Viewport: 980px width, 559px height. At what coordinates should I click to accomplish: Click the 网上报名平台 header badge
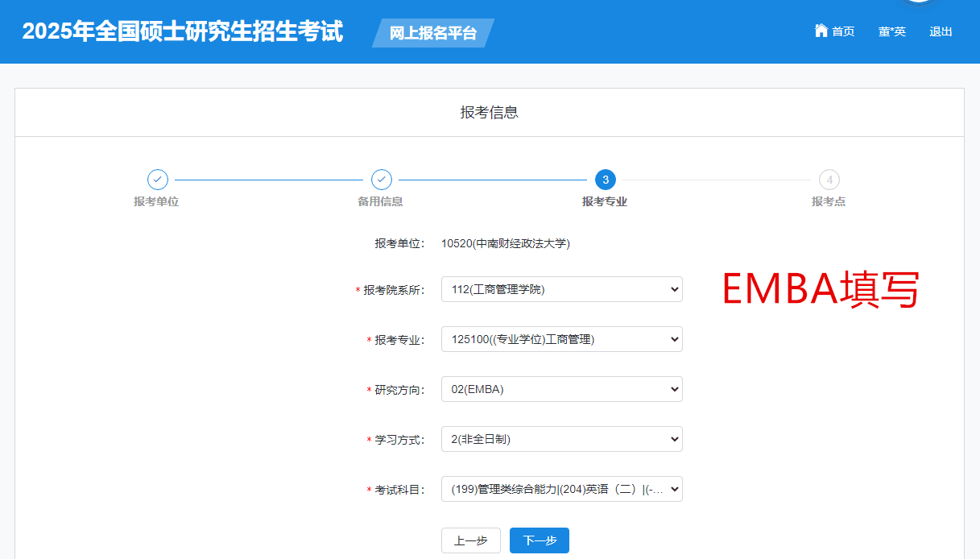click(433, 33)
